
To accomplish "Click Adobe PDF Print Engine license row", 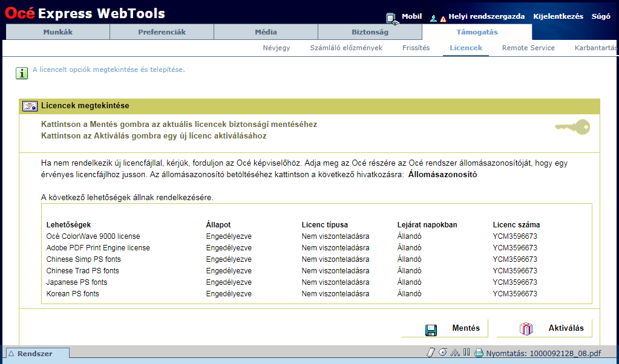I will (98, 248).
